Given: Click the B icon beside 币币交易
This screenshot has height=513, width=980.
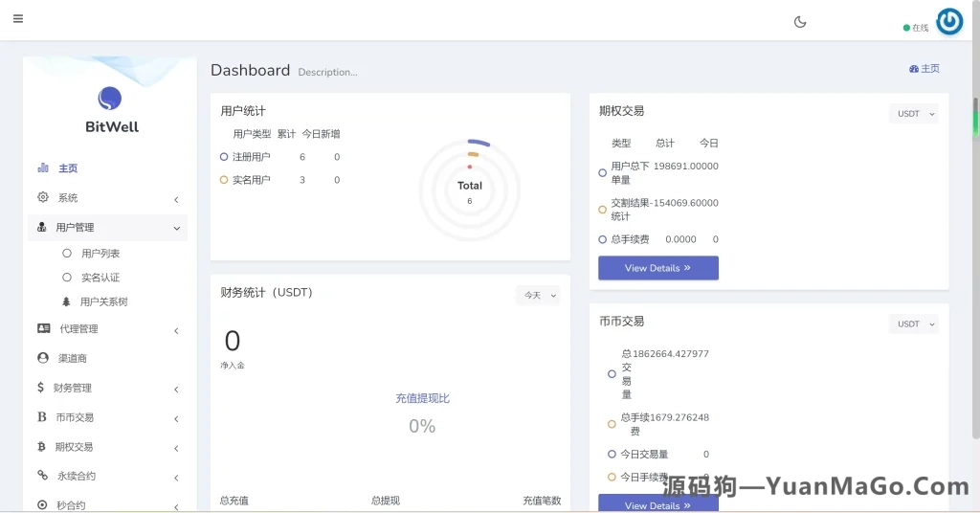Looking at the screenshot, I should tap(42, 416).
